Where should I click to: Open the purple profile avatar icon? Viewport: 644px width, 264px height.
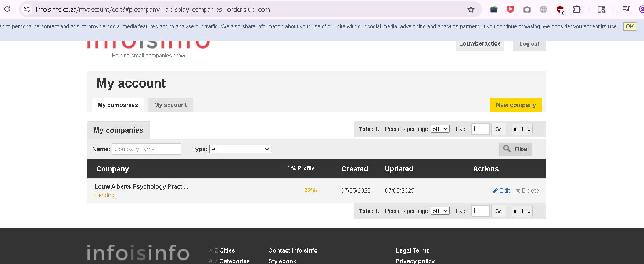(x=641, y=10)
